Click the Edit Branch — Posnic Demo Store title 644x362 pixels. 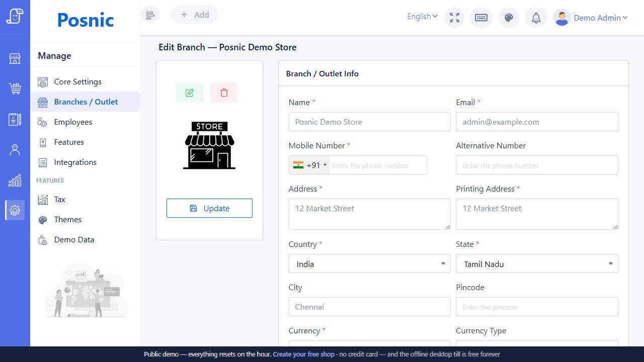(x=227, y=47)
